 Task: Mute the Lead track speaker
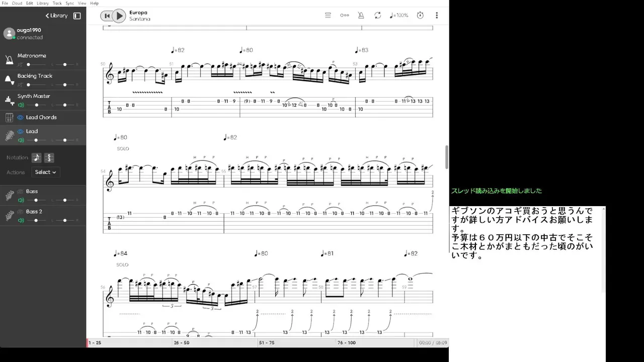point(21,140)
